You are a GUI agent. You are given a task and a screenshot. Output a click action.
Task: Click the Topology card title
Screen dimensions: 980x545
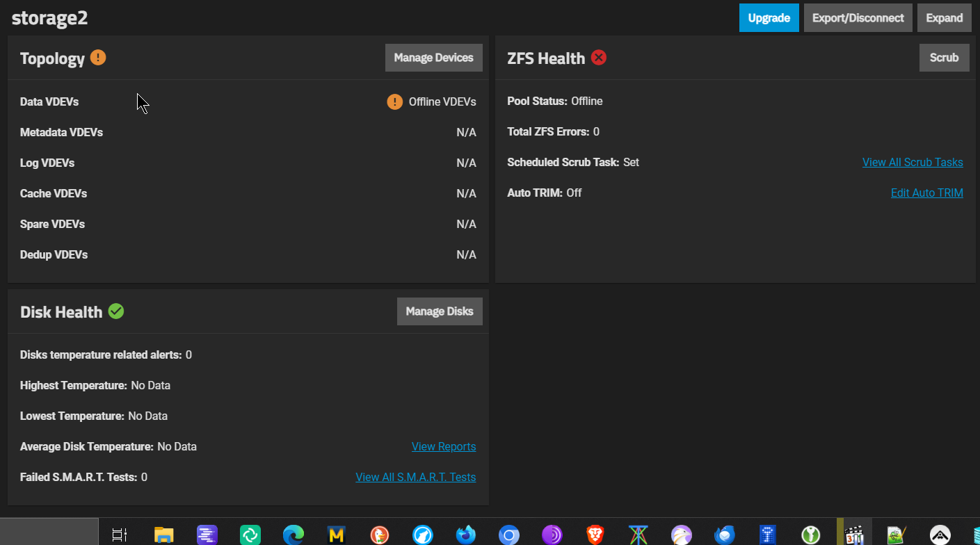click(52, 58)
